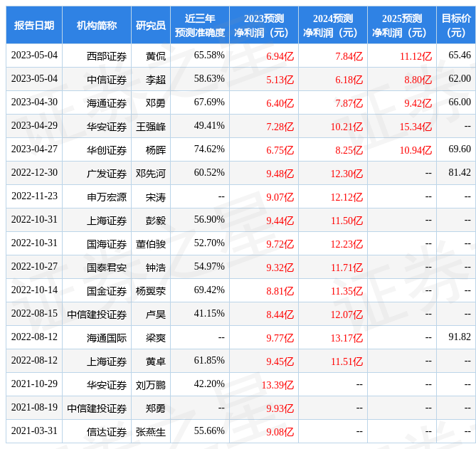The width and height of the screenshot is (476, 449).
Task: Click the 2024预测净利润 column header
Action: 333,26
